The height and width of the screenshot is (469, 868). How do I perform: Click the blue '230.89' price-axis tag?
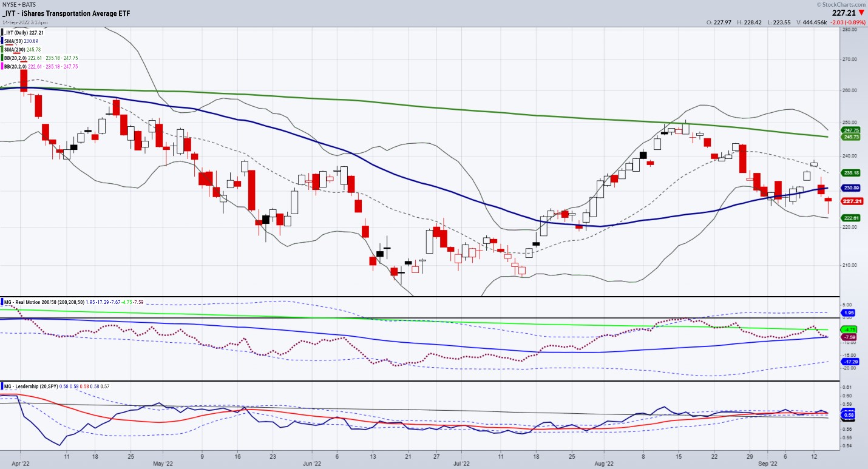coord(850,188)
